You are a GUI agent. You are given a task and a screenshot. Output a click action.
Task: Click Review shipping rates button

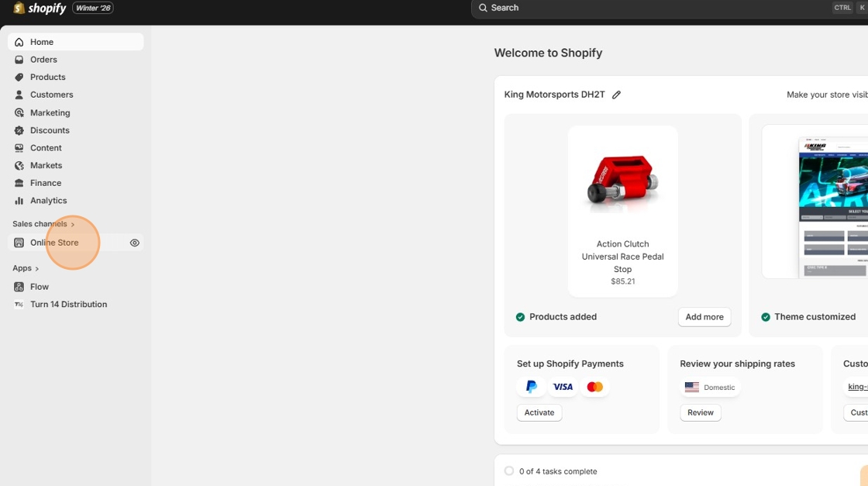tap(701, 412)
